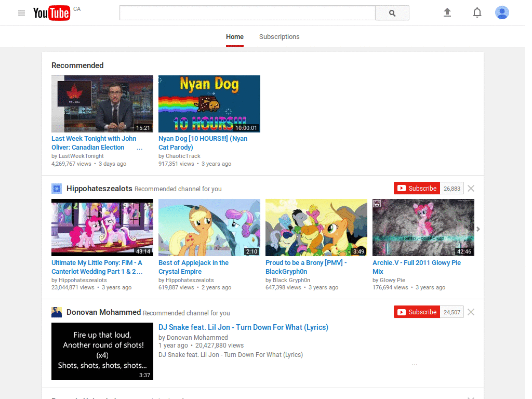Play the Nyan Dog thumbnail
The image size is (532, 399).
[x=209, y=104]
